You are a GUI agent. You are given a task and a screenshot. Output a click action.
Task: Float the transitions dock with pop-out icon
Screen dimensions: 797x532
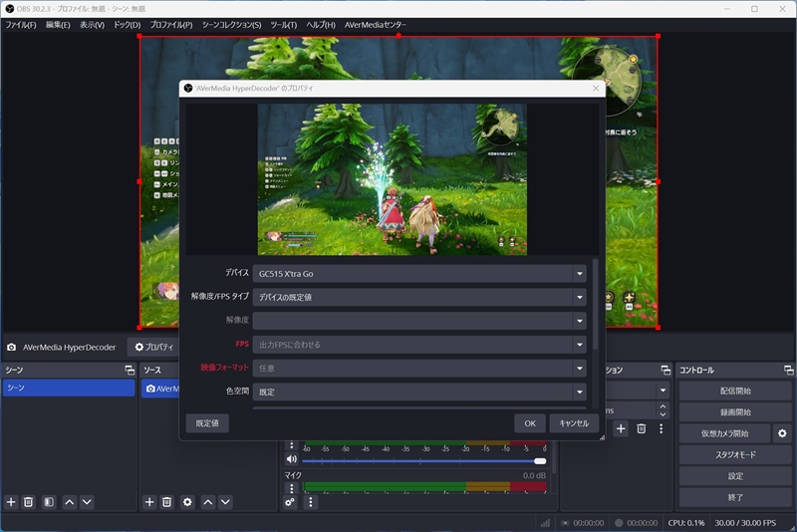click(x=665, y=370)
